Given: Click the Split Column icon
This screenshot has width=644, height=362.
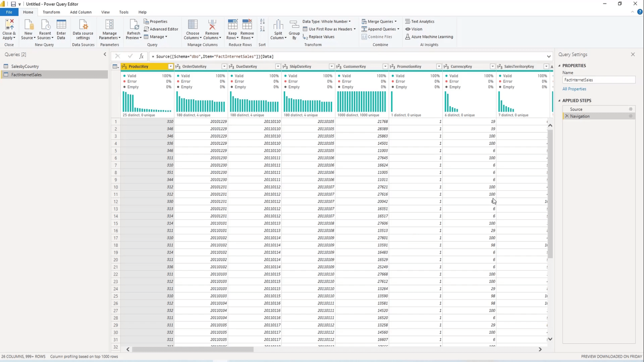Looking at the screenshot, I should [x=278, y=25].
